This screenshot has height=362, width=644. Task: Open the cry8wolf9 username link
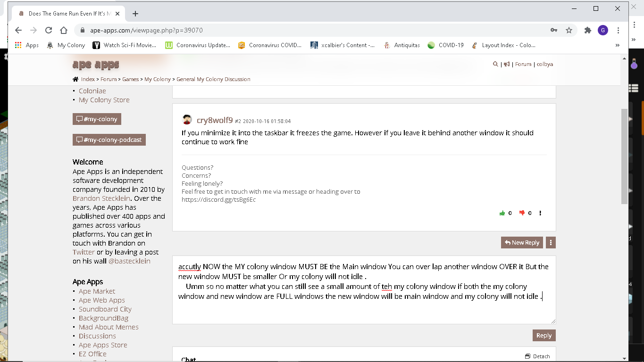pyautogui.click(x=215, y=120)
